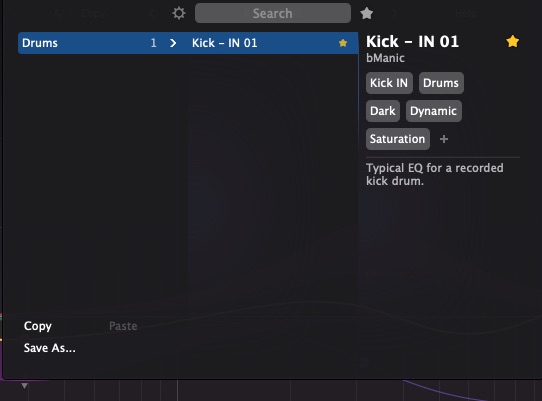542x401 pixels.
Task: Add a new tag with the plus icon
Action: (x=444, y=139)
